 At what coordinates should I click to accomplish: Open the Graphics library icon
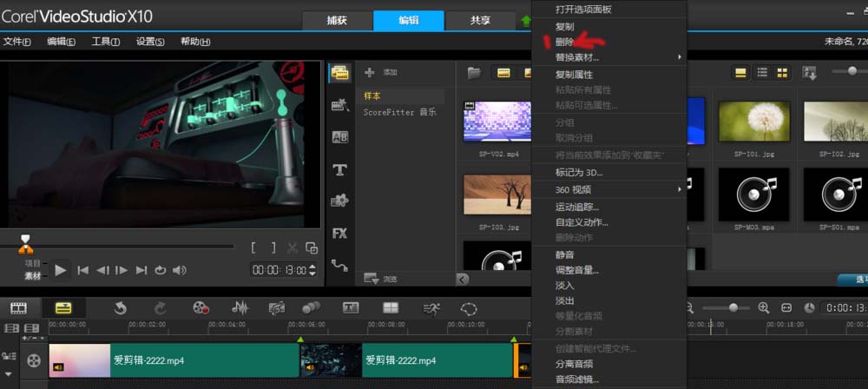(x=340, y=201)
